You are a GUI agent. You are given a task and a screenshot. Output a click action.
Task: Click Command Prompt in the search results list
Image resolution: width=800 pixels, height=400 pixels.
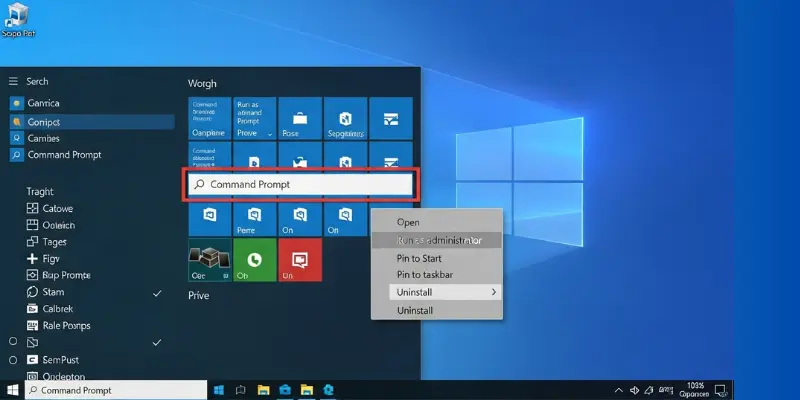click(65, 155)
